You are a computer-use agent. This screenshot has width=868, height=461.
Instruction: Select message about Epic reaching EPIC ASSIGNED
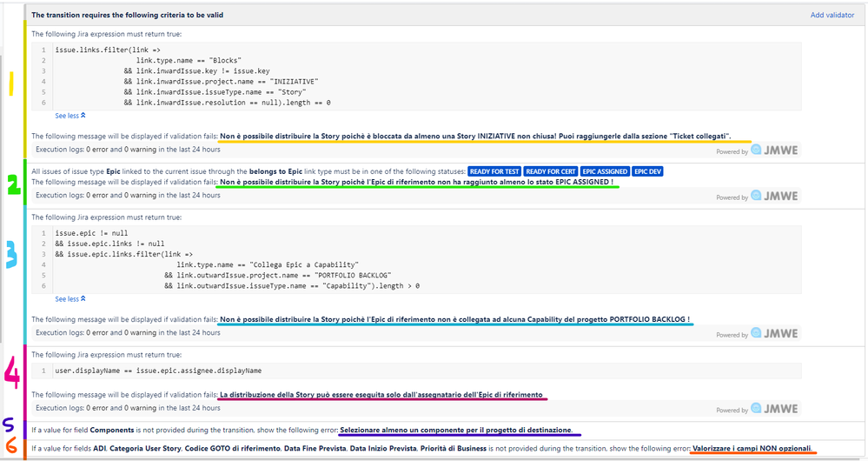(416, 183)
